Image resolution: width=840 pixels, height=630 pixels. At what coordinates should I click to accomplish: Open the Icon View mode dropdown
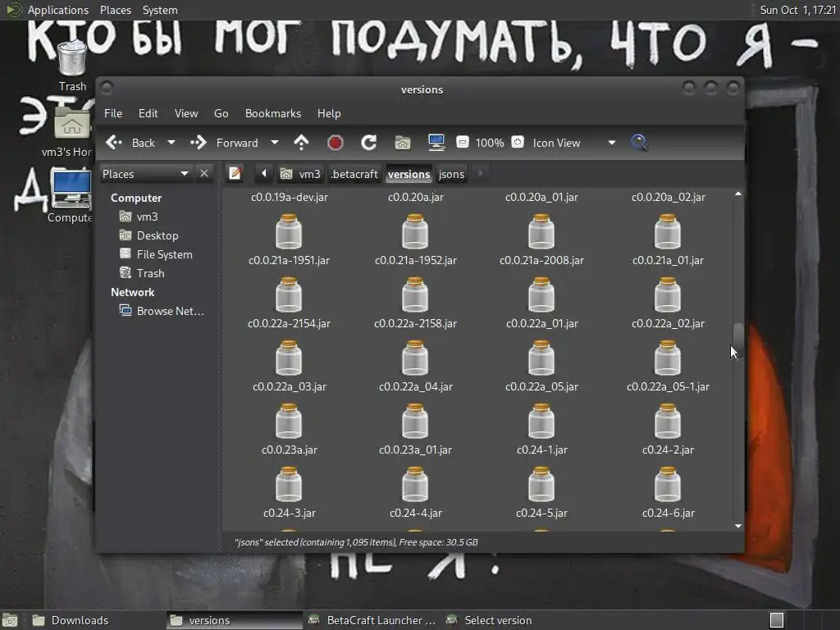click(573, 143)
